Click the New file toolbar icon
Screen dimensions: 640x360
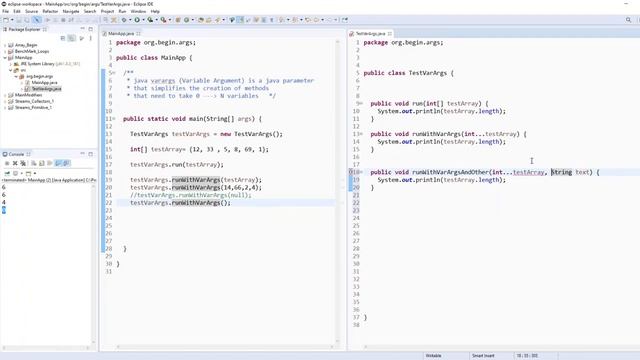(x=6, y=20)
